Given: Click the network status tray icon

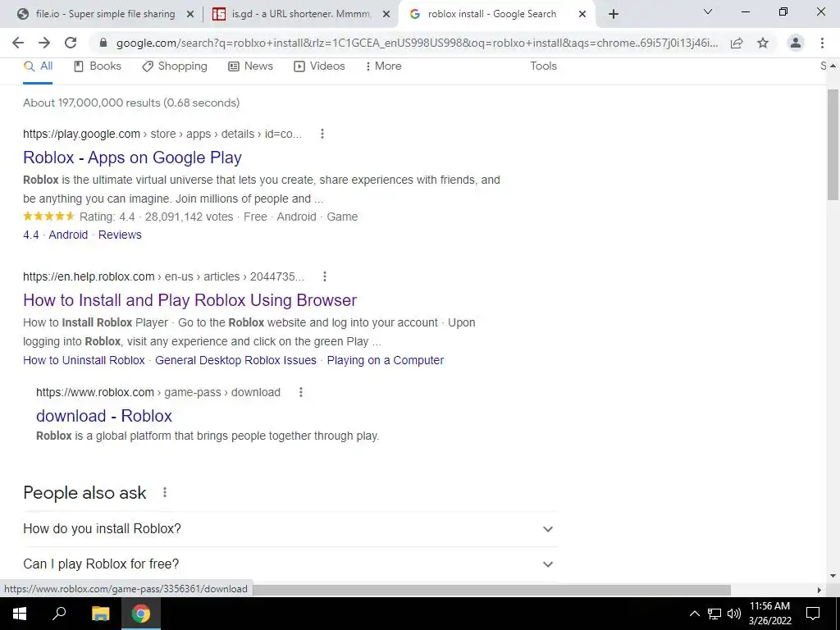Looking at the screenshot, I should pos(714,614).
